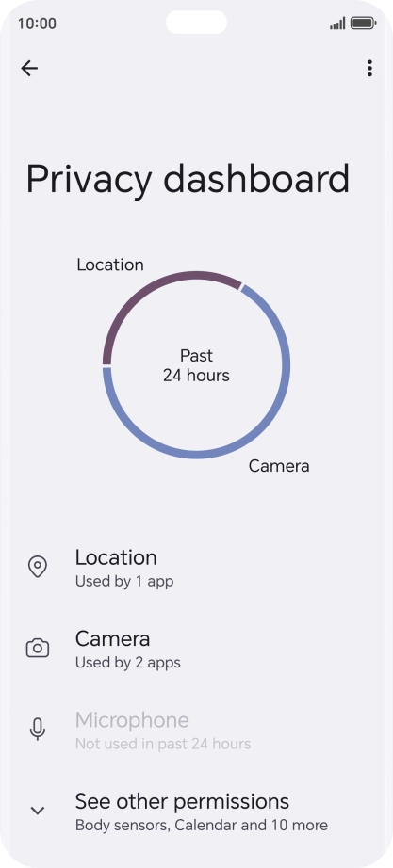The height and width of the screenshot is (868, 393).
Task: Tap the back arrow icon
Action: (29, 68)
